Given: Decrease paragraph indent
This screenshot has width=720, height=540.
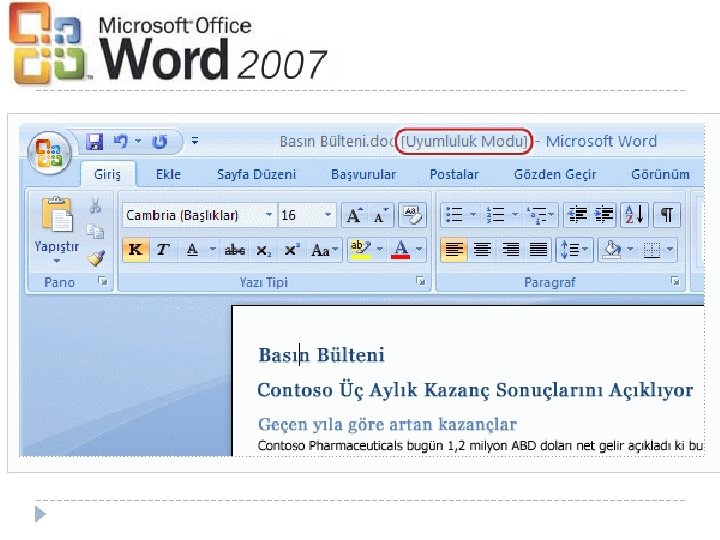Looking at the screenshot, I should [577, 214].
